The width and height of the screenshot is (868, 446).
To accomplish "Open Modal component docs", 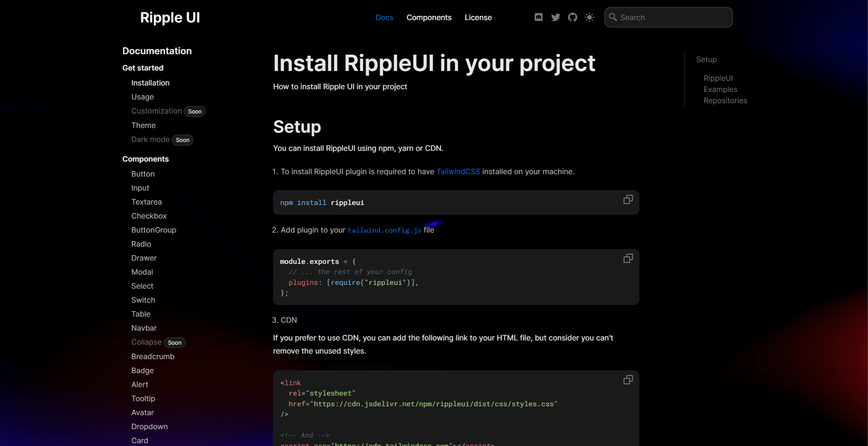I will tap(142, 272).
